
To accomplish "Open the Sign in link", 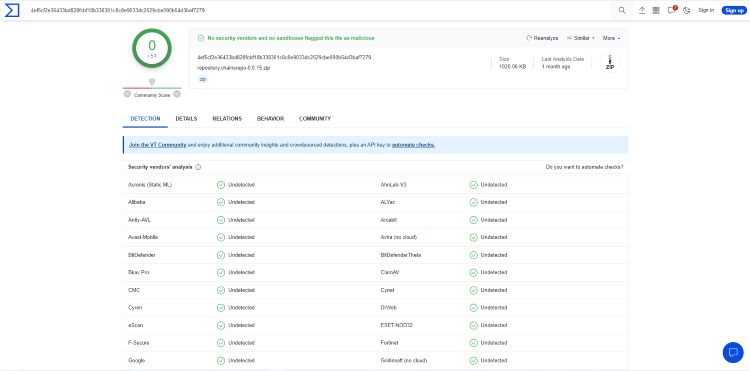I will (706, 10).
